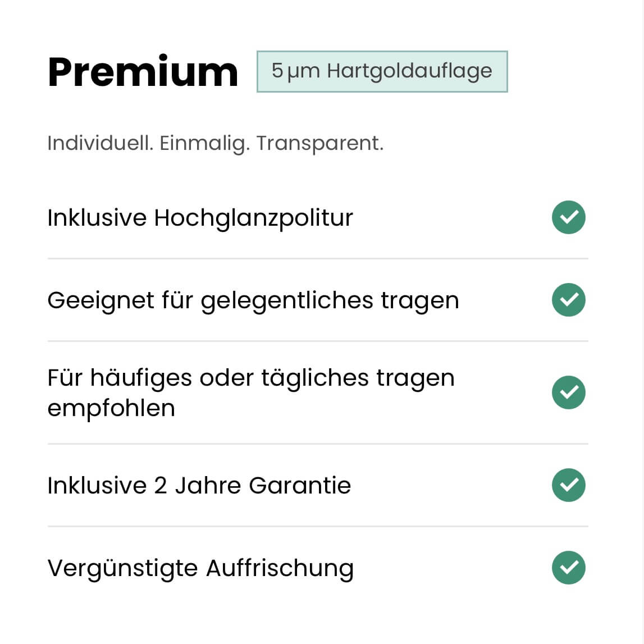This screenshot has width=644, height=644.
Task: Select the Inklusive 2 Jahre Garantie label
Action: pos(199,486)
